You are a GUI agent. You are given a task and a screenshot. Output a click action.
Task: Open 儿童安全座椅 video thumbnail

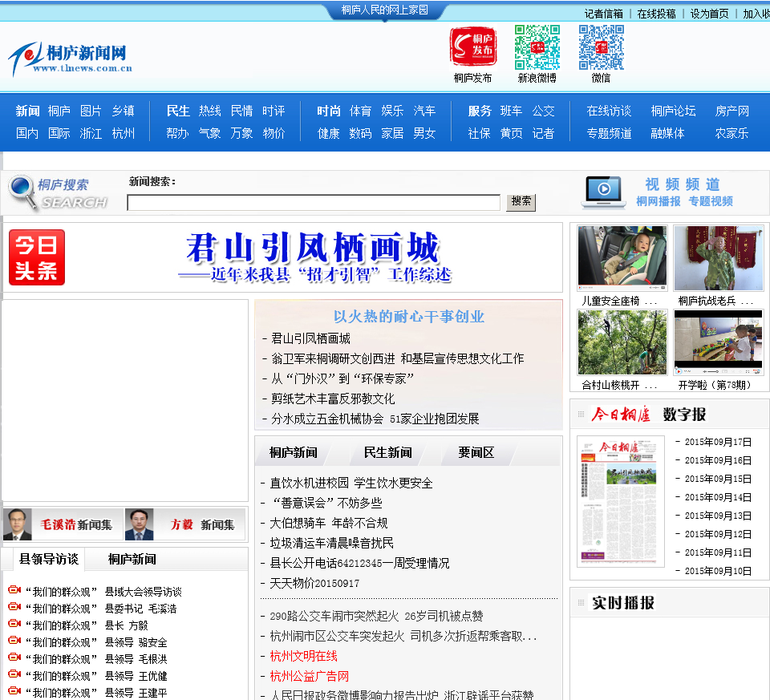622,257
